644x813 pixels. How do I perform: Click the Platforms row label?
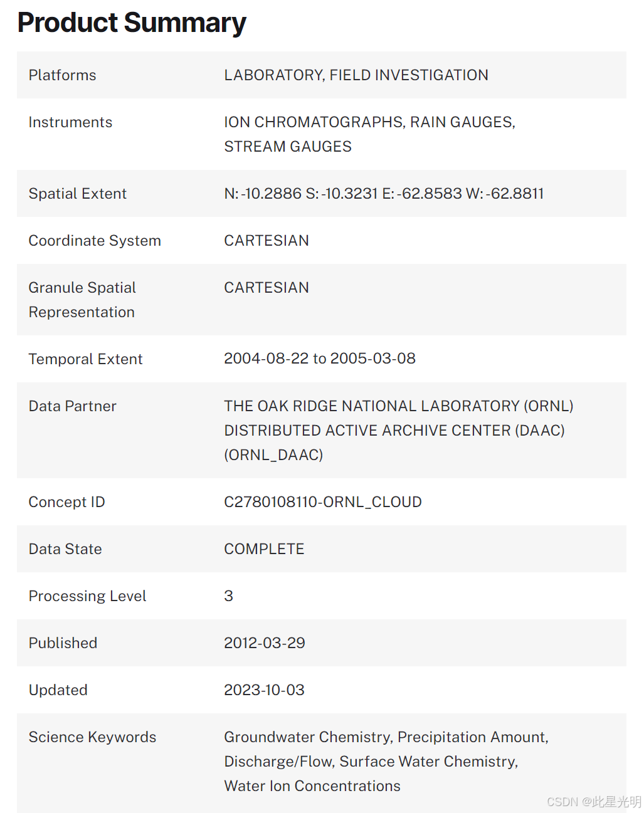click(63, 75)
